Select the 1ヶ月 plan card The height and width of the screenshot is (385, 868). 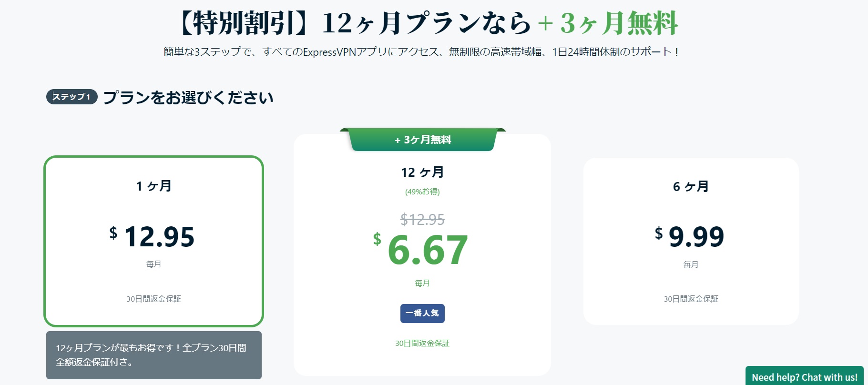pos(153,241)
